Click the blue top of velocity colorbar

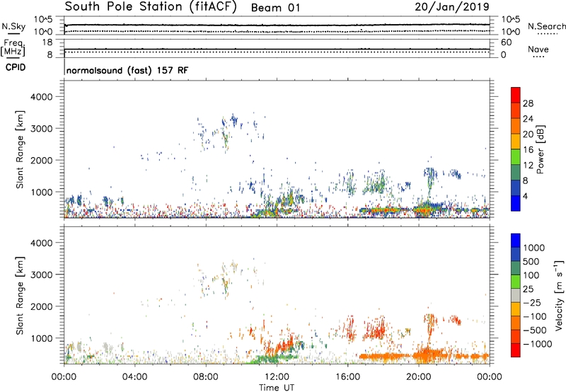[x=516, y=241]
